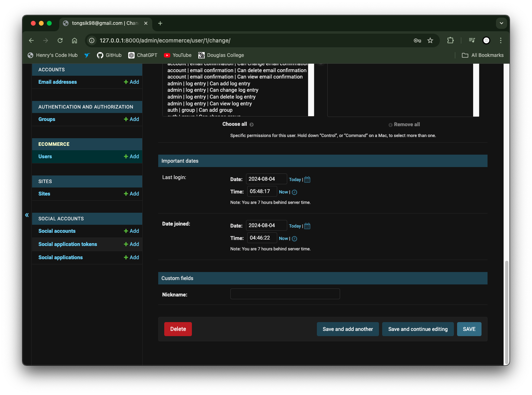The image size is (532, 395).
Task: Open the Douglas College bookmark
Action: coord(221,55)
